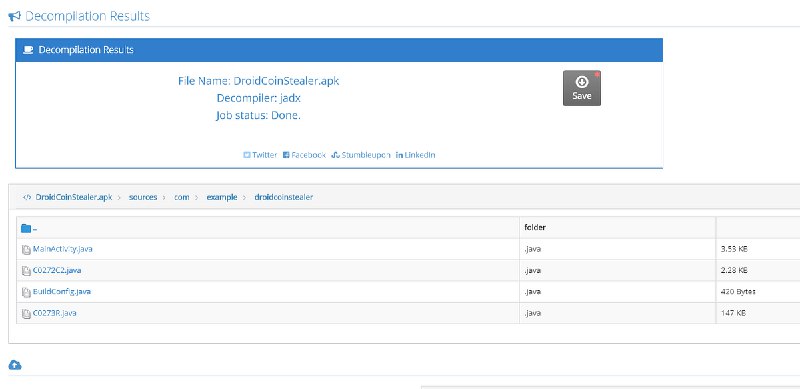Select droidcoinstealer breadcrumb item
Viewport: 800px width, 389px height.
(284, 197)
